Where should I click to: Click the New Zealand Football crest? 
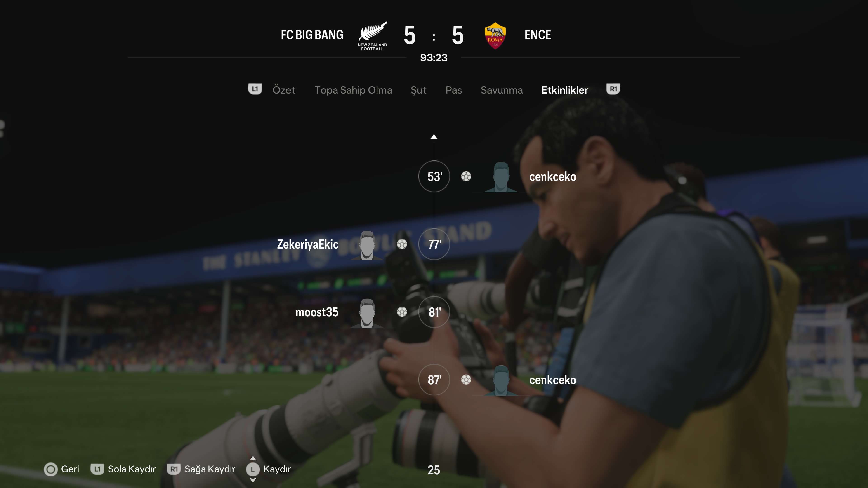click(x=372, y=36)
